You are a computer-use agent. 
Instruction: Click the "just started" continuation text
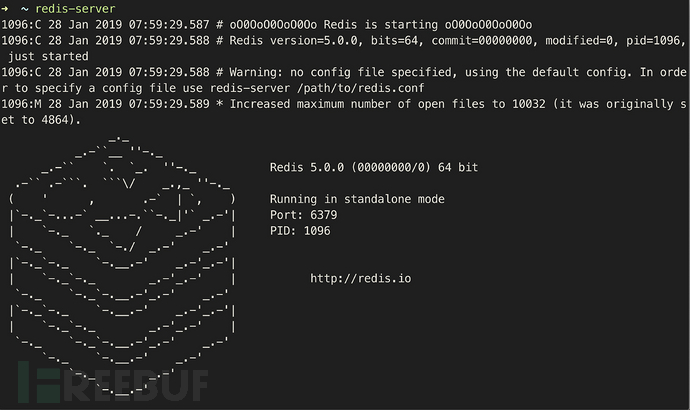[x=48, y=56]
